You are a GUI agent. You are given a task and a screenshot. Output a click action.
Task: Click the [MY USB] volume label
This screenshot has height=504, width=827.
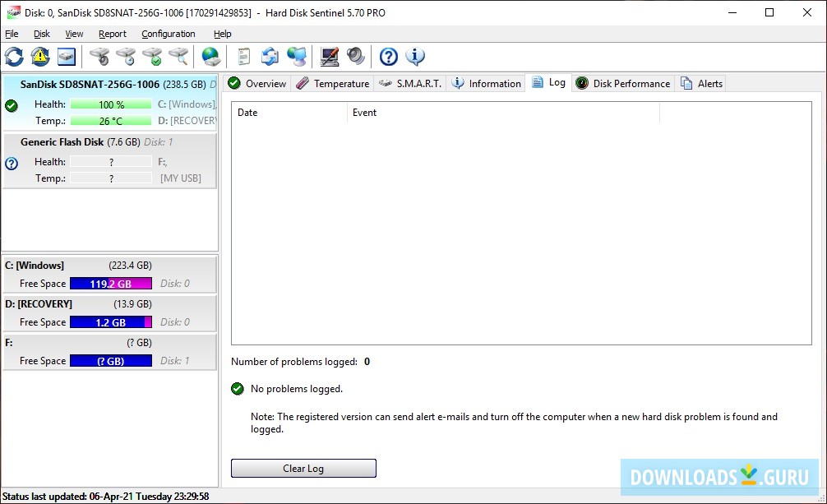point(181,178)
